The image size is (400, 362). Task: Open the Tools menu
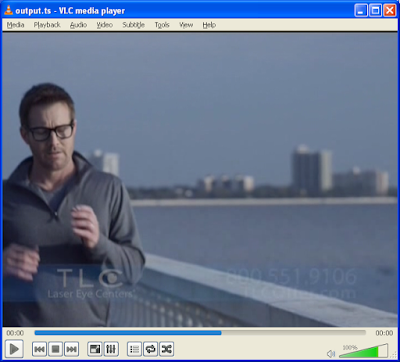[x=162, y=25]
